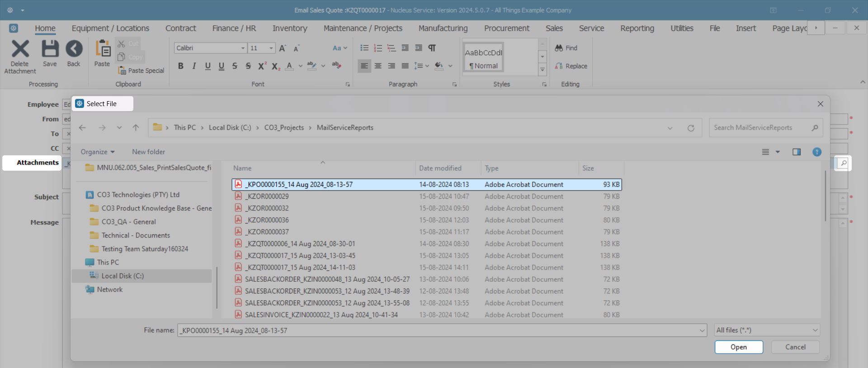The width and height of the screenshot is (868, 368).
Task: Click CO3_Projects in the address path
Action: point(284,128)
